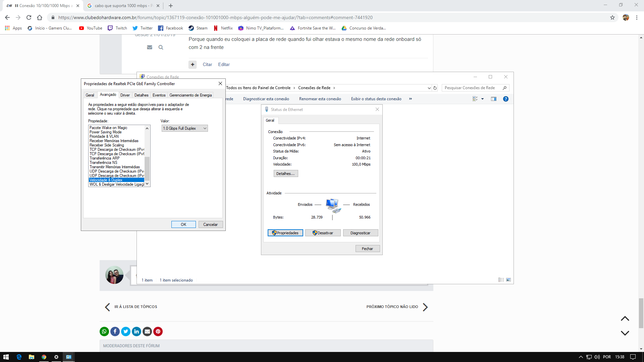Open the view options dropdown arrow
The height and width of the screenshot is (362, 644).
[x=482, y=99]
